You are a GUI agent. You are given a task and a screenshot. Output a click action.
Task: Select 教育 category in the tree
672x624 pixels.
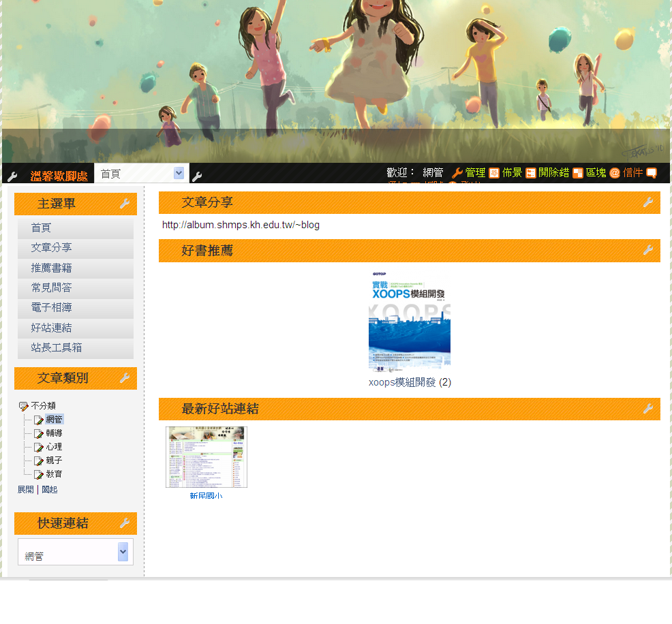(x=54, y=474)
